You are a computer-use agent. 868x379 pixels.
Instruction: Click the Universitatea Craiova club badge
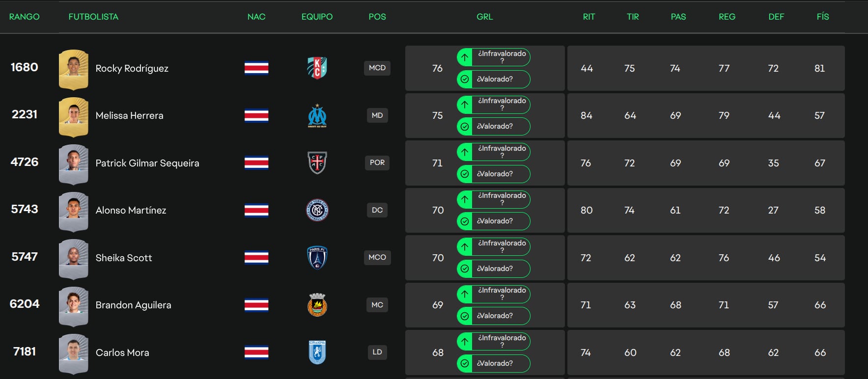tap(317, 352)
